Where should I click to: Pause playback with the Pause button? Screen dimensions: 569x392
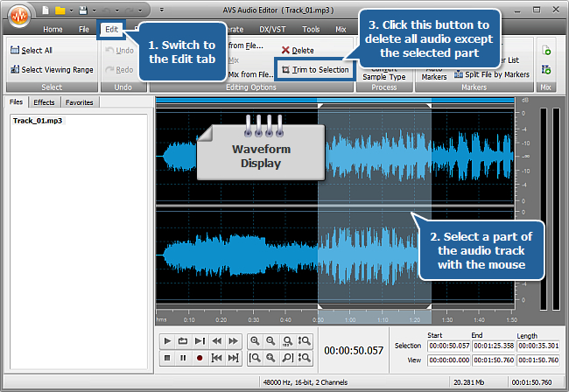(183, 358)
